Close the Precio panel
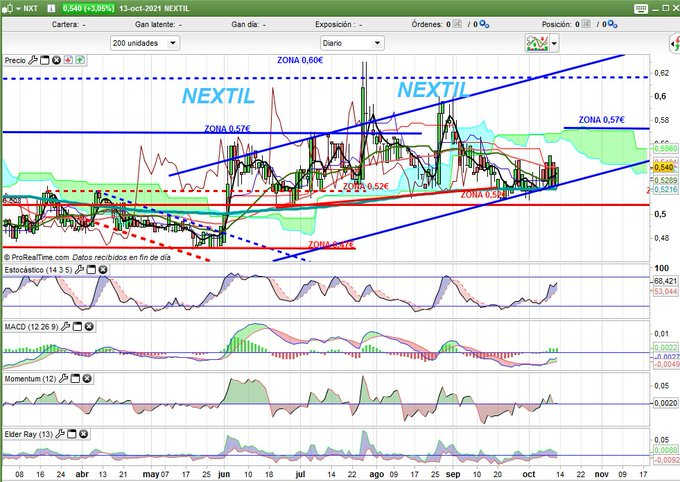 56,60
